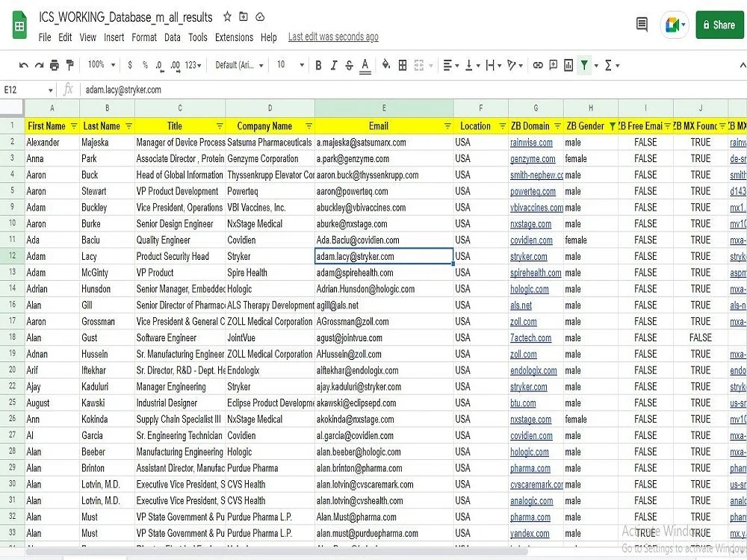
Task: Select row 12 header
Action: pos(12,255)
